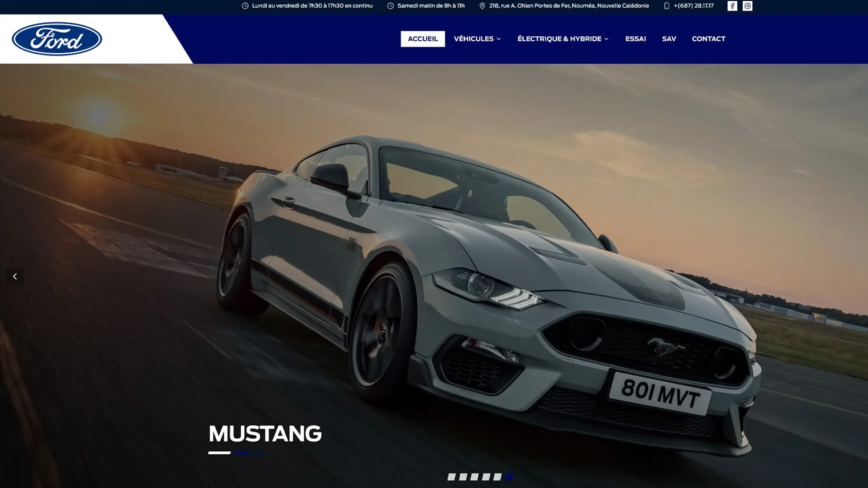Image resolution: width=868 pixels, height=488 pixels.
Task: Click the clock icon beside weekday hours
Action: (245, 6)
